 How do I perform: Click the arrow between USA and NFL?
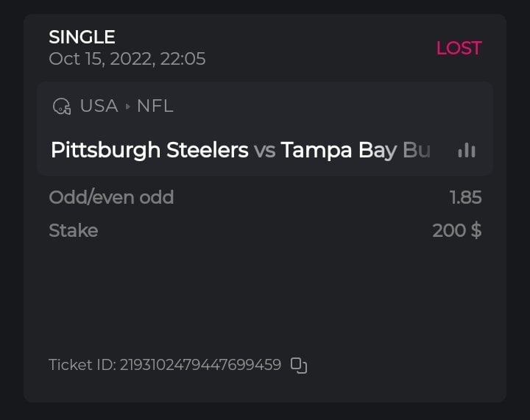tap(127, 107)
